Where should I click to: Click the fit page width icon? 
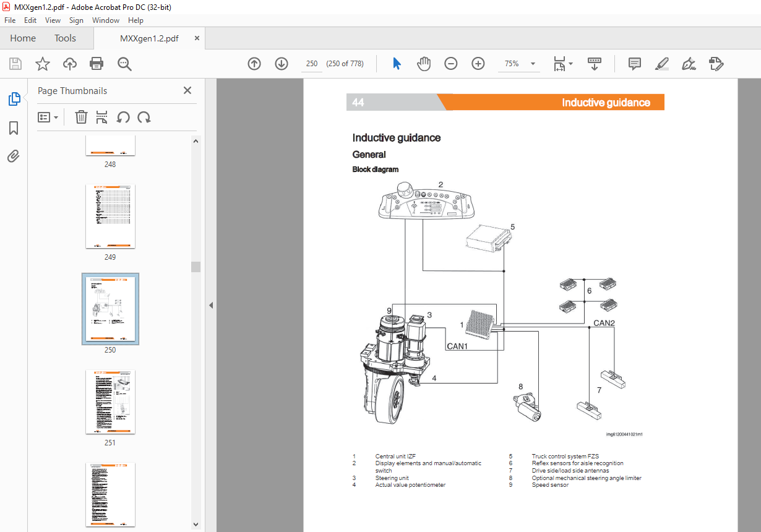(559, 64)
